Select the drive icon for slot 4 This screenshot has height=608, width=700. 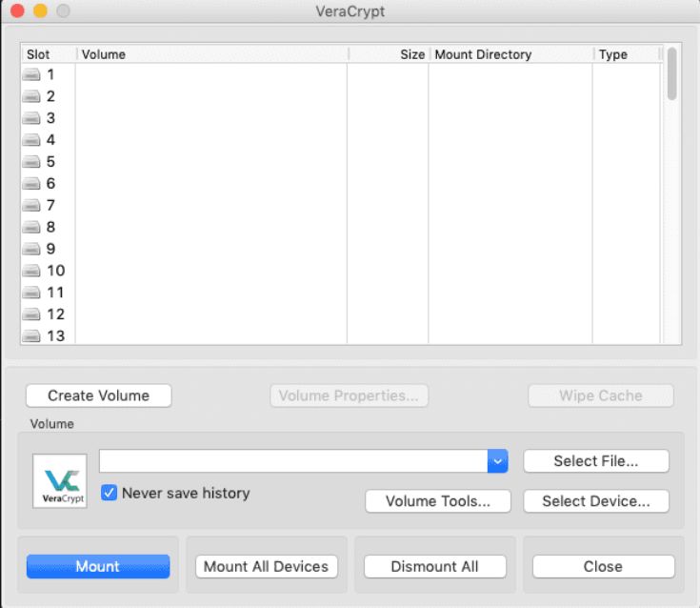coord(31,140)
